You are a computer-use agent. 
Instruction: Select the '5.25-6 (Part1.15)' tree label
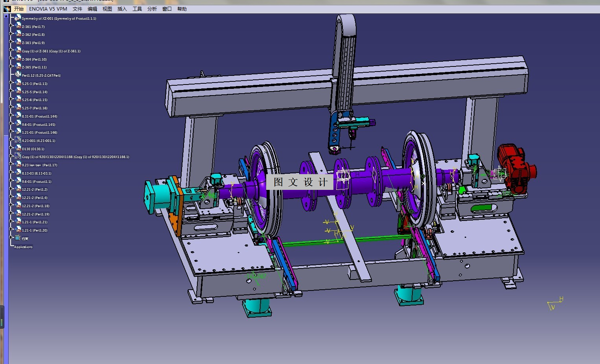tap(35, 100)
